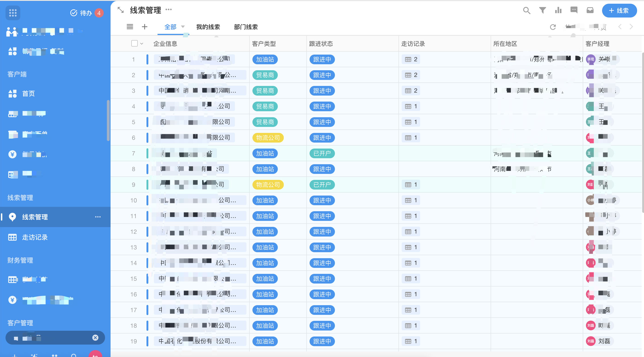
Task: Click the table vertical scrollbar
Action: coord(643,132)
